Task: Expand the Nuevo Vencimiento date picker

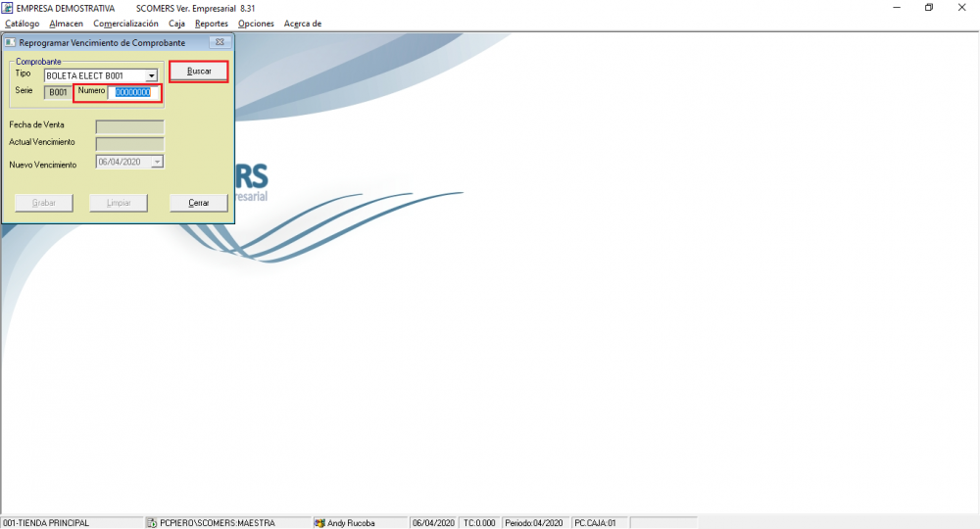Action: [x=158, y=162]
